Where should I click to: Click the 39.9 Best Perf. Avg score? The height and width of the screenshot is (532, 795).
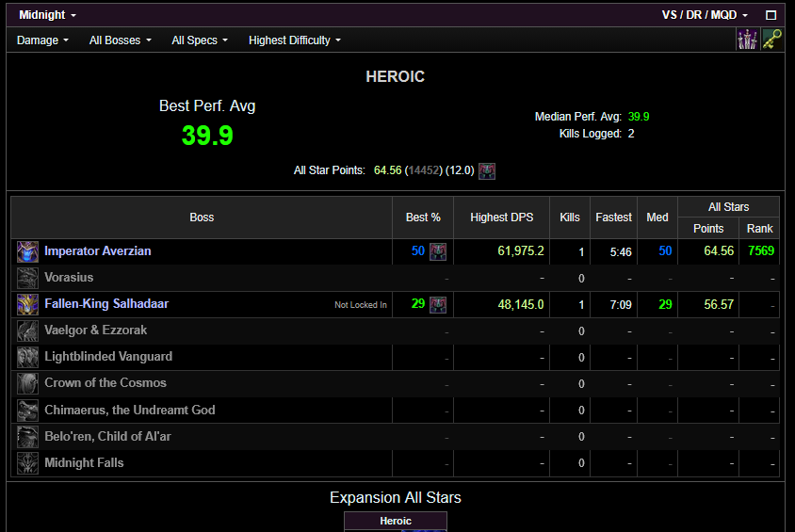(207, 136)
